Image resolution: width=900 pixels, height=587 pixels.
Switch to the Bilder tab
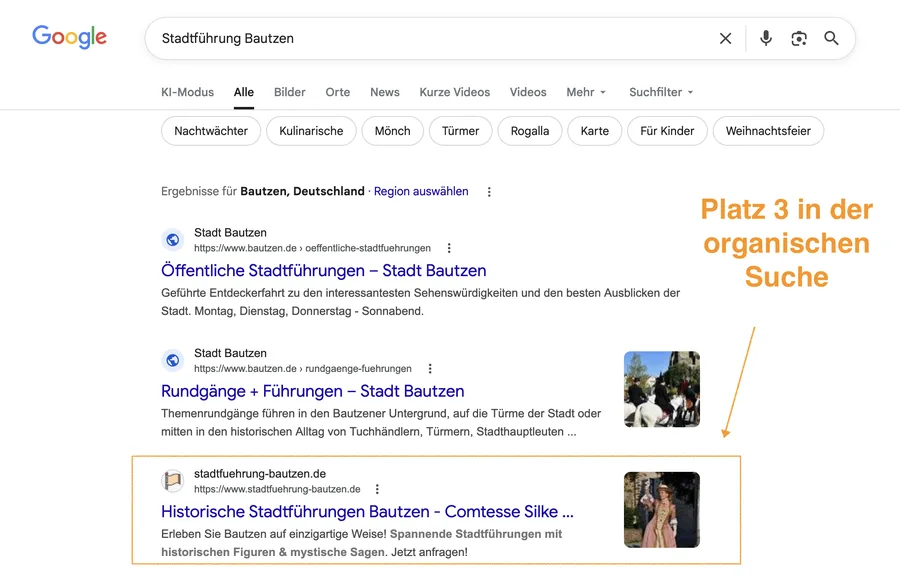289,92
